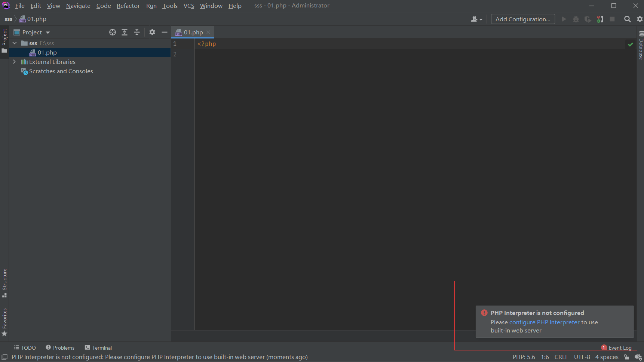This screenshot has width=644, height=362.
Task: Open the Project view dropdown
Action: tap(34, 32)
